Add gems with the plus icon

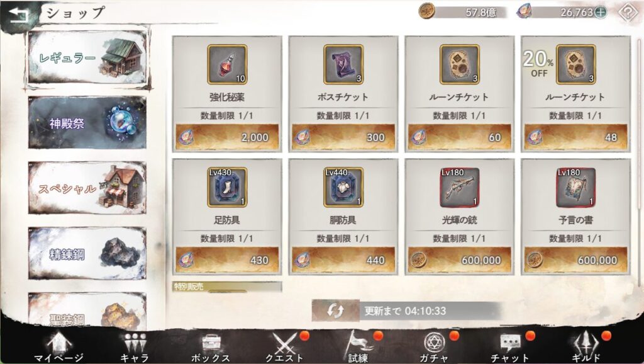[x=601, y=13]
